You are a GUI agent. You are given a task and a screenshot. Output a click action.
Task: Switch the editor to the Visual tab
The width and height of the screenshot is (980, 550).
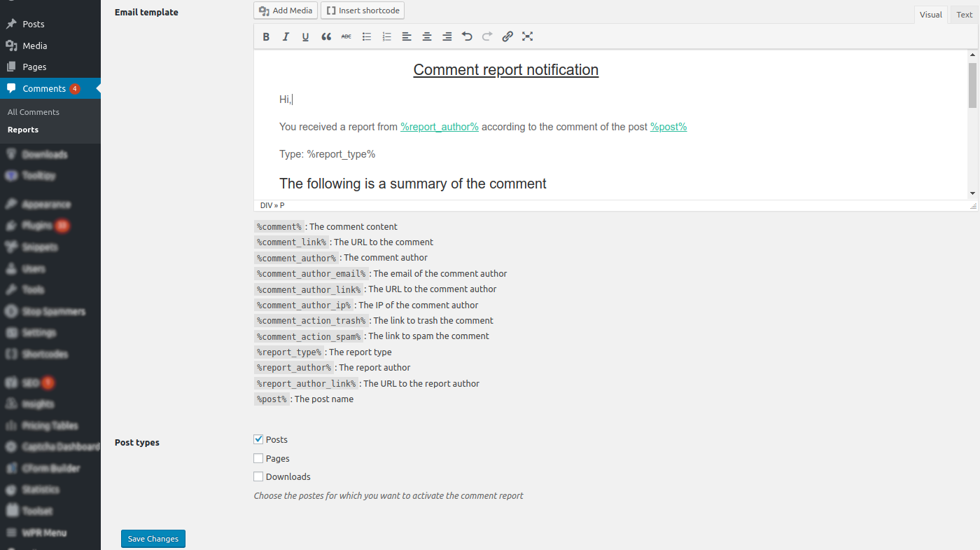pos(931,15)
